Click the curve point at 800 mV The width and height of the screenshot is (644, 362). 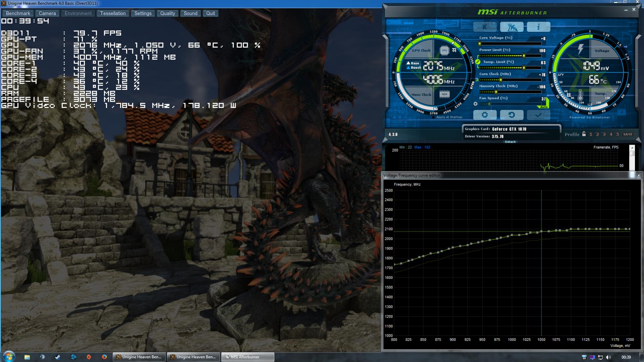tap(394, 264)
